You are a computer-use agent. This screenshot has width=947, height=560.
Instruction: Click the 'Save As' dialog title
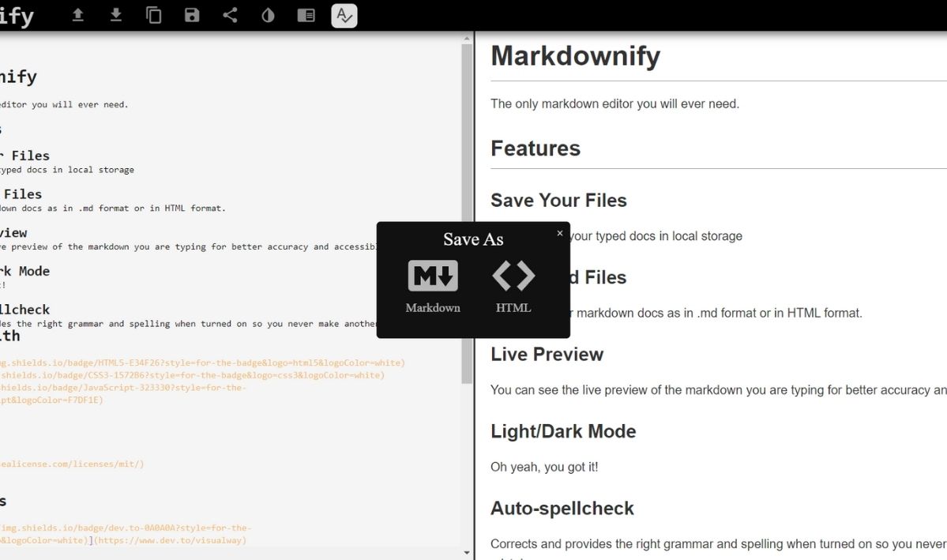(x=473, y=239)
